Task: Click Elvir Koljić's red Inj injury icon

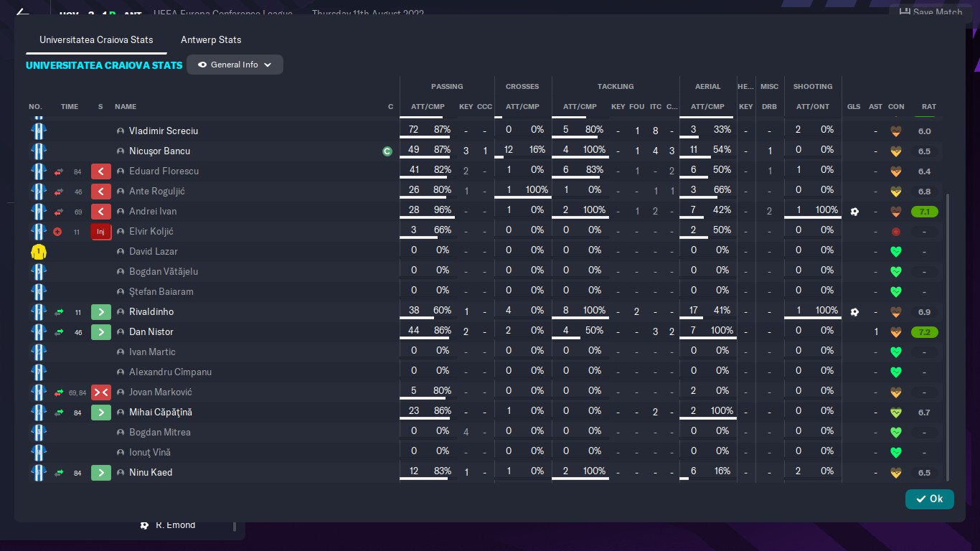Action: pyautogui.click(x=100, y=232)
